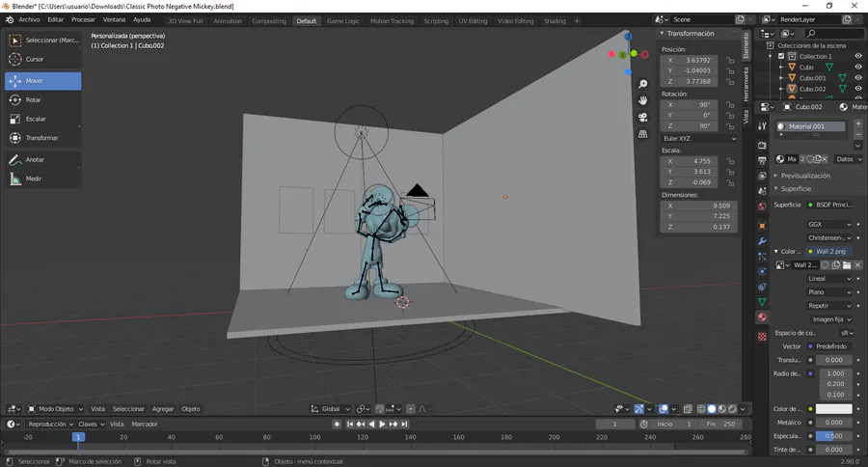Open the Euler XYZ rotation mode dropdown

(698, 139)
